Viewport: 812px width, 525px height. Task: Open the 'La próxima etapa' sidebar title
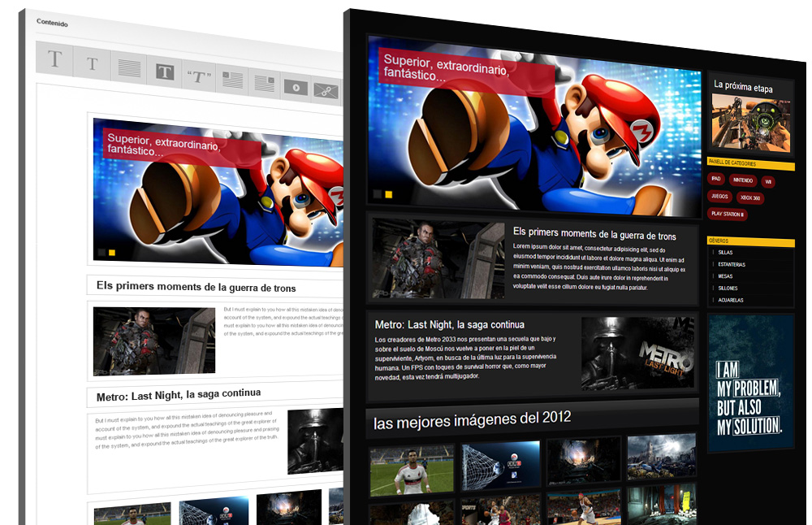point(743,86)
